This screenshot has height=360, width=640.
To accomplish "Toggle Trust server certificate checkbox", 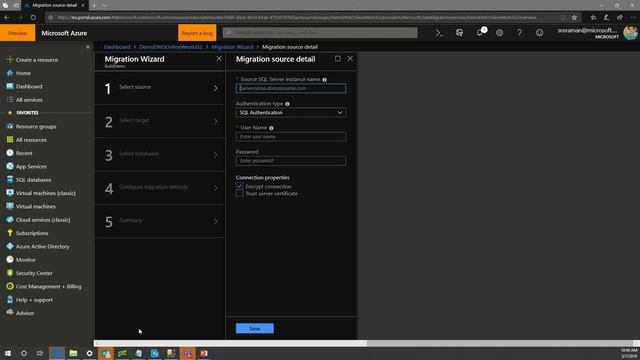I will point(240,194).
